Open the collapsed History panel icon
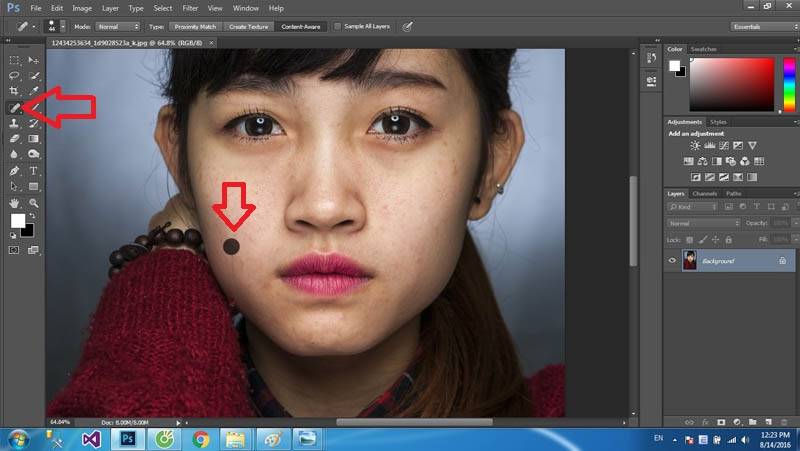The width and height of the screenshot is (800, 451). (x=651, y=58)
